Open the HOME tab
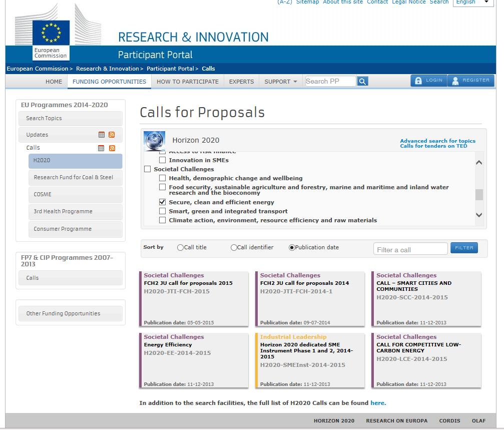The width and height of the screenshot is (504, 430). tap(54, 82)
